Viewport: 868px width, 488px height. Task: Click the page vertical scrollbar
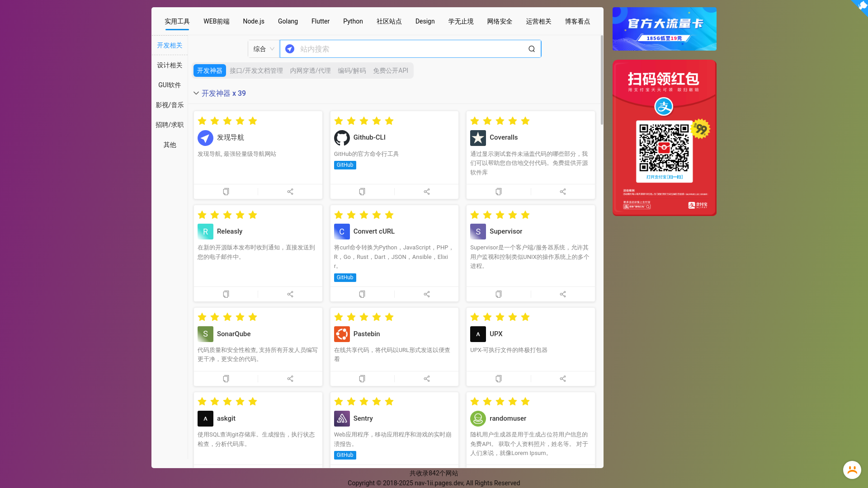click(602, 80)
